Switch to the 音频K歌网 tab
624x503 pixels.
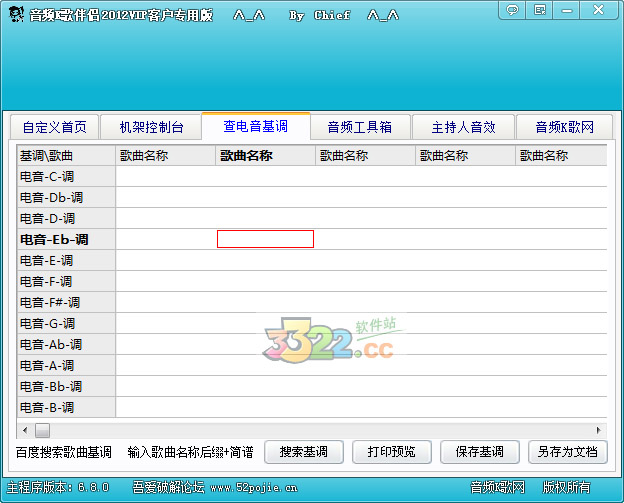pyautogui.click(x=564, y=127)
